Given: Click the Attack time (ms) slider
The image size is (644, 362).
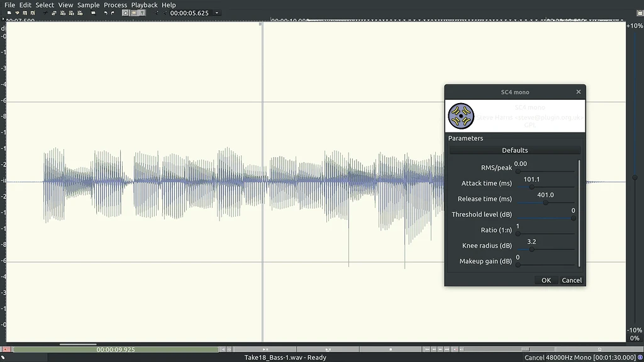Looking at the screenshot, I should click(x=545, y=187).
